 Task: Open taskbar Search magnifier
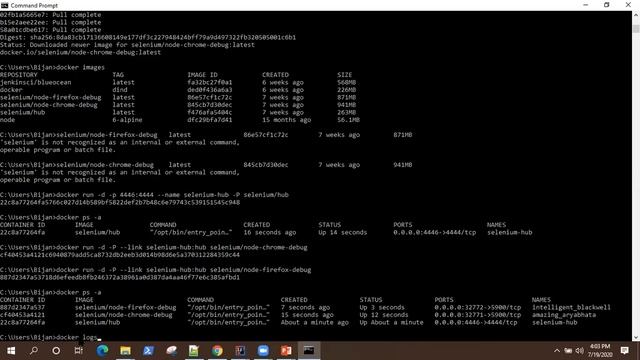click(34, 351)
